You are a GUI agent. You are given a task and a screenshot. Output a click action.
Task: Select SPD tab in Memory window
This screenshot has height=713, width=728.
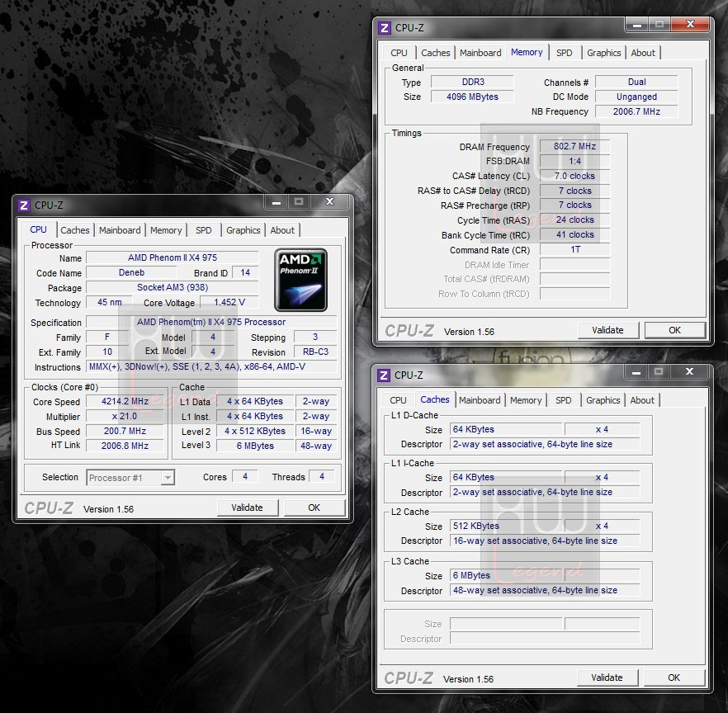[x=564, y=53]
